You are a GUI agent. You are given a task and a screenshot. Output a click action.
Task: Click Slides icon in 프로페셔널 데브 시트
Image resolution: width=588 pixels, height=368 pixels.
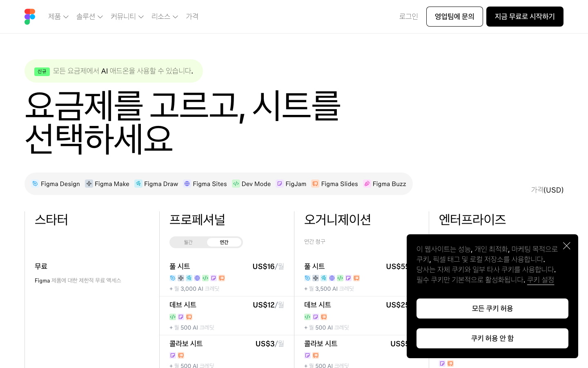189,317
